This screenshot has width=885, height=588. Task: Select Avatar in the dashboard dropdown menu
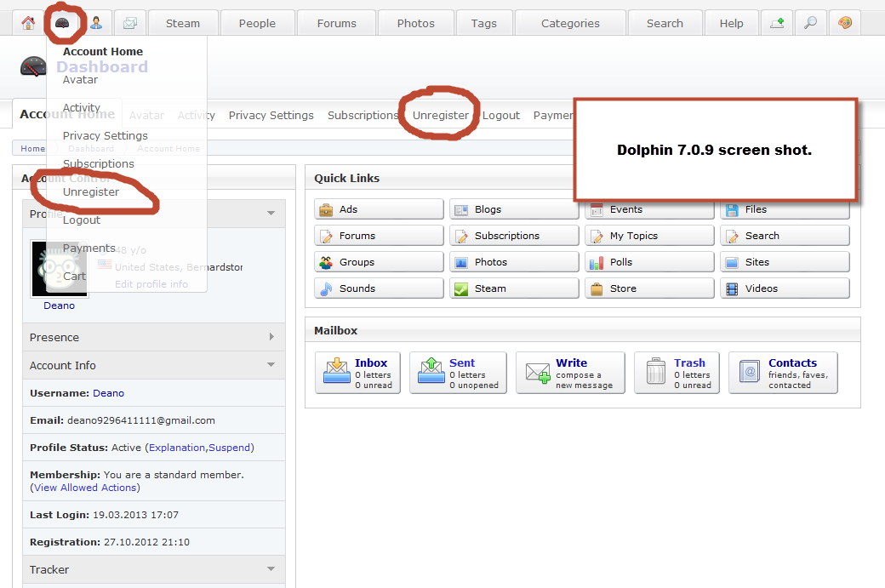click(x=80, y=80)
